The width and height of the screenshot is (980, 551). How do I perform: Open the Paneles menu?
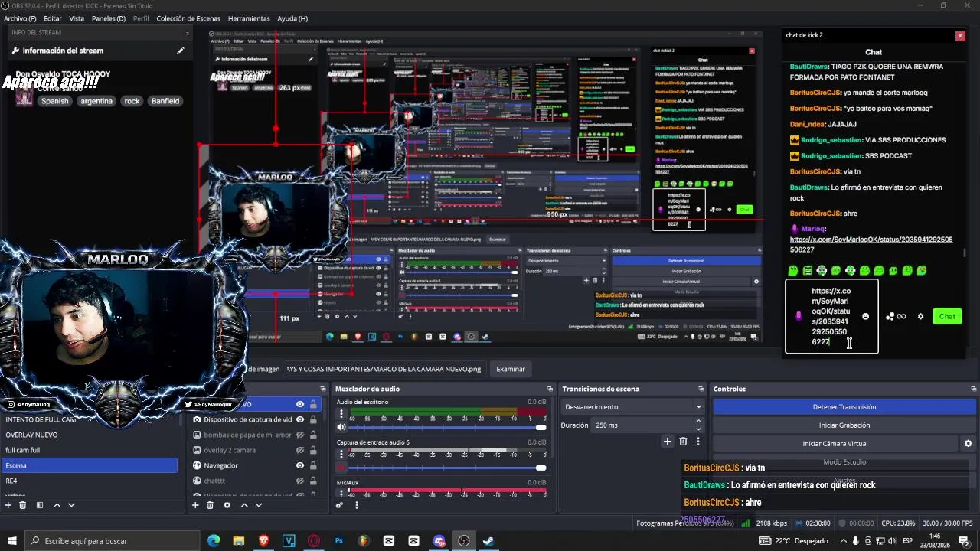[x=109, y=18]
